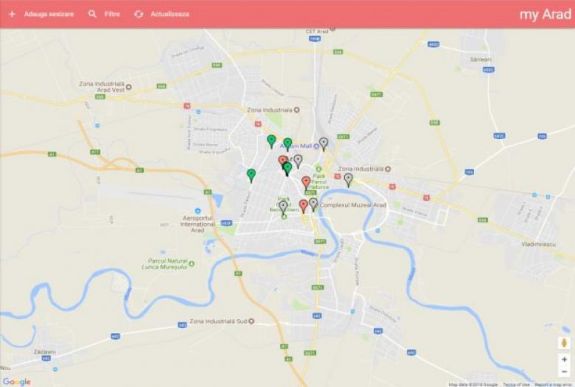Viewport: 575px width, 387px height.
Task: Zoom in with the plus map control
Action: (564, 359)
